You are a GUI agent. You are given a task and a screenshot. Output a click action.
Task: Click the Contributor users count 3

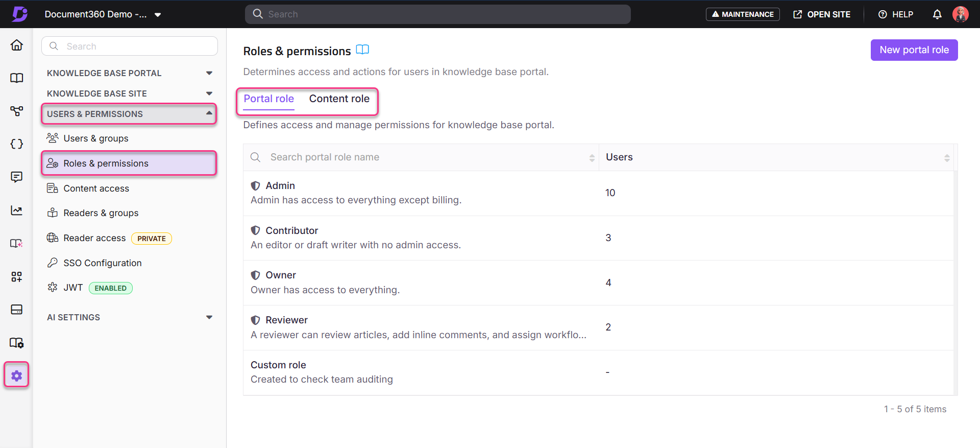(x=608, y=238)
